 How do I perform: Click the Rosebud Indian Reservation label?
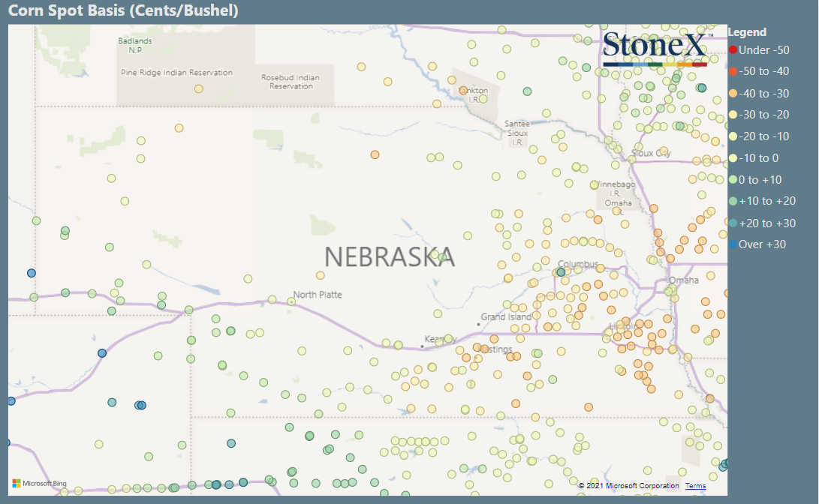(x=291, y=82)
